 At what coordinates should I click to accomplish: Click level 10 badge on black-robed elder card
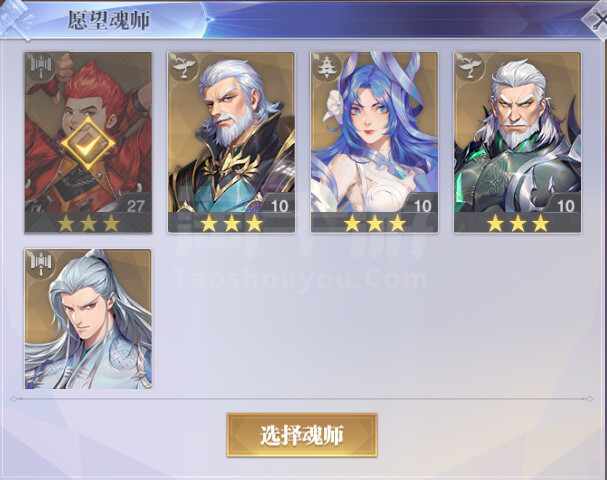(x=278, y=205)
